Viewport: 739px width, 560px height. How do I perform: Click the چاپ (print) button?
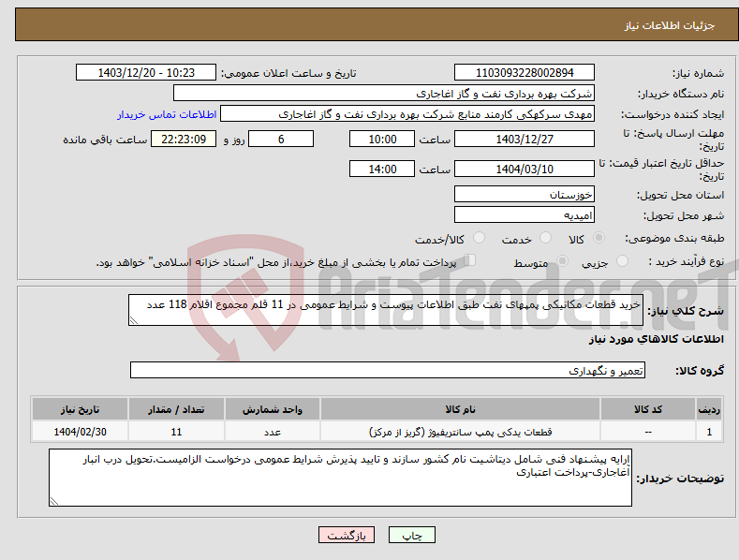(411, 535)
